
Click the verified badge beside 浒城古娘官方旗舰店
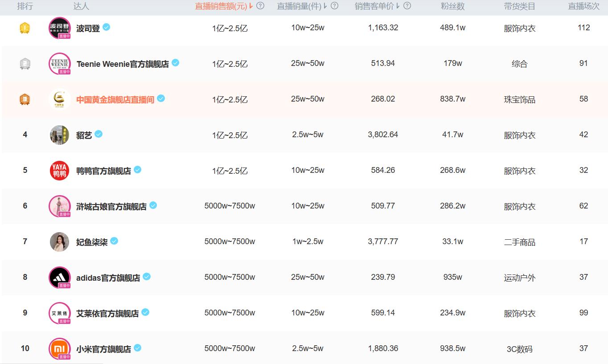(153, 205)
